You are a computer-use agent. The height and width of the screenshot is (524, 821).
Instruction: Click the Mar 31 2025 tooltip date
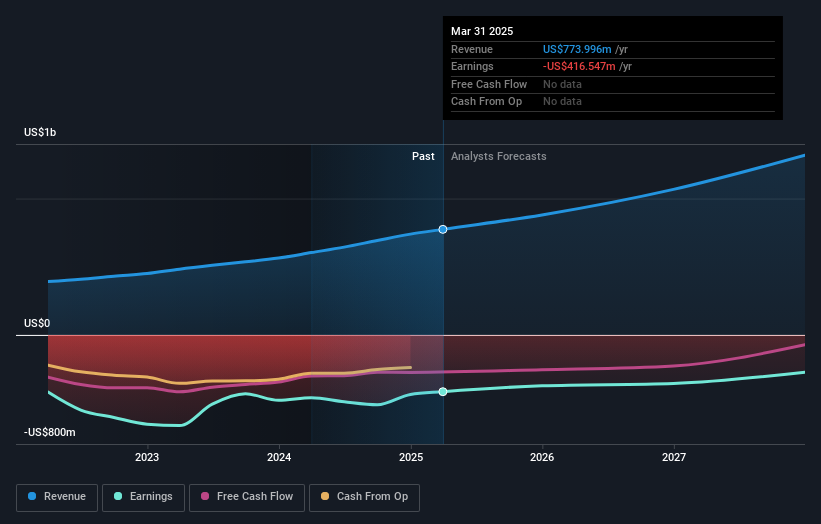tap(482, 31)
